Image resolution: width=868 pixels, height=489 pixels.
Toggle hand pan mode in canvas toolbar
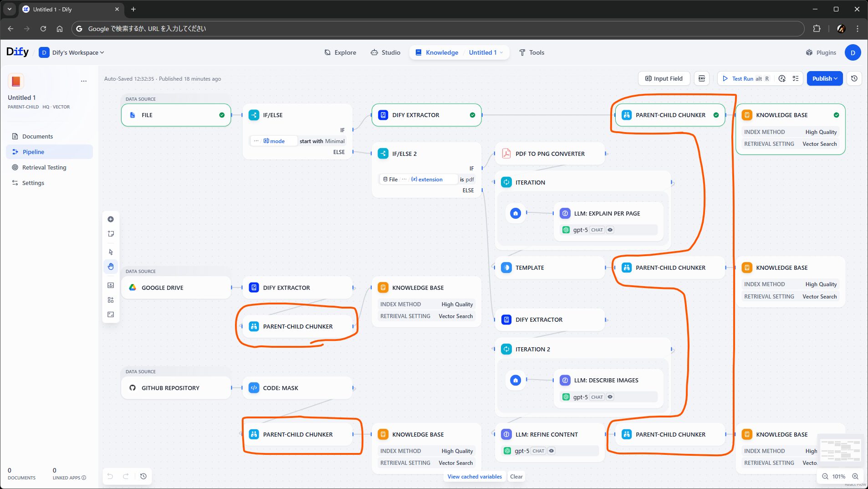pos(111,267)
